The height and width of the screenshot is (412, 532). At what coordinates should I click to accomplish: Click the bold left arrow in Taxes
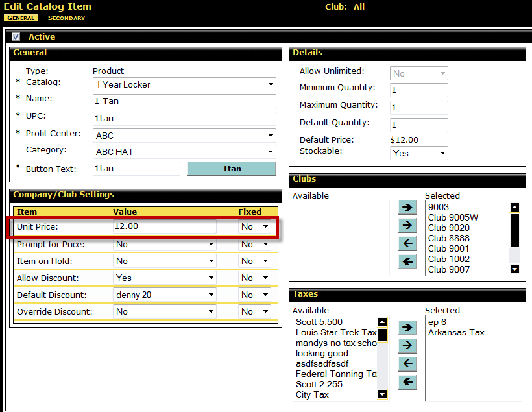(407, 382)
